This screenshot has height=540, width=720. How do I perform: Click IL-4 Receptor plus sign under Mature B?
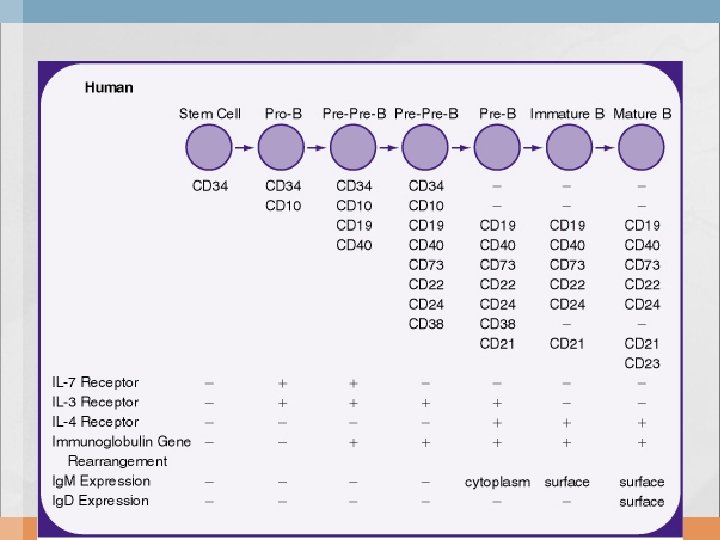(x=641, y=423)
